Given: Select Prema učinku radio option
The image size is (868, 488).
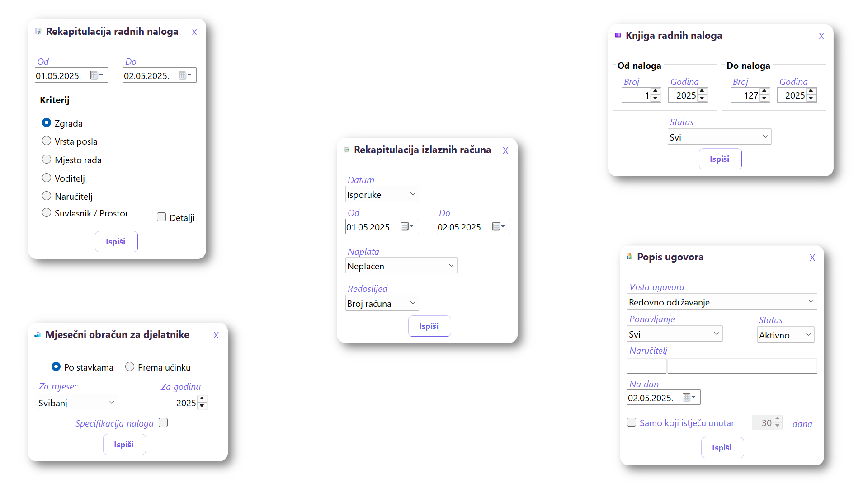Looking at the screenshot, I should click(130, 367).
